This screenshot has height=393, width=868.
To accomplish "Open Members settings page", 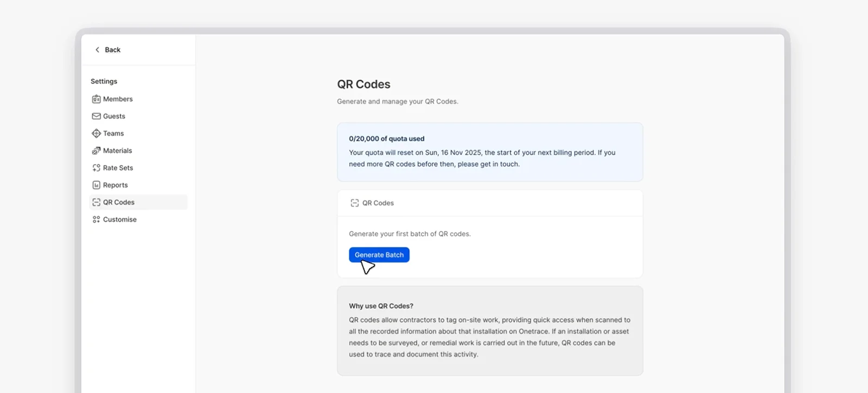I will tap(138, 99).
